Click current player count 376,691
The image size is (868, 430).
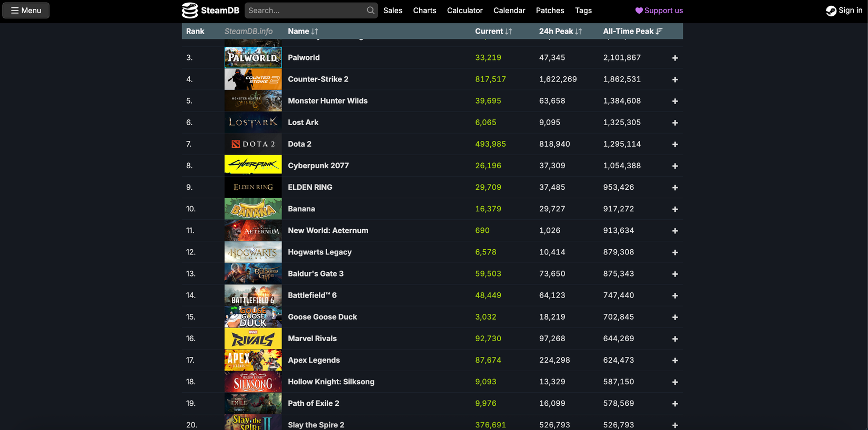tap(490, 425)
